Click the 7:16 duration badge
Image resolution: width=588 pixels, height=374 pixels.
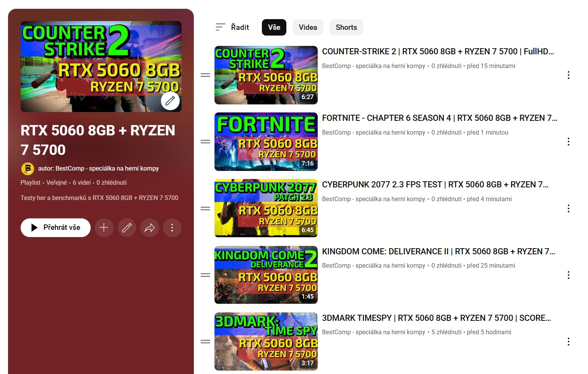coord(307,163)
